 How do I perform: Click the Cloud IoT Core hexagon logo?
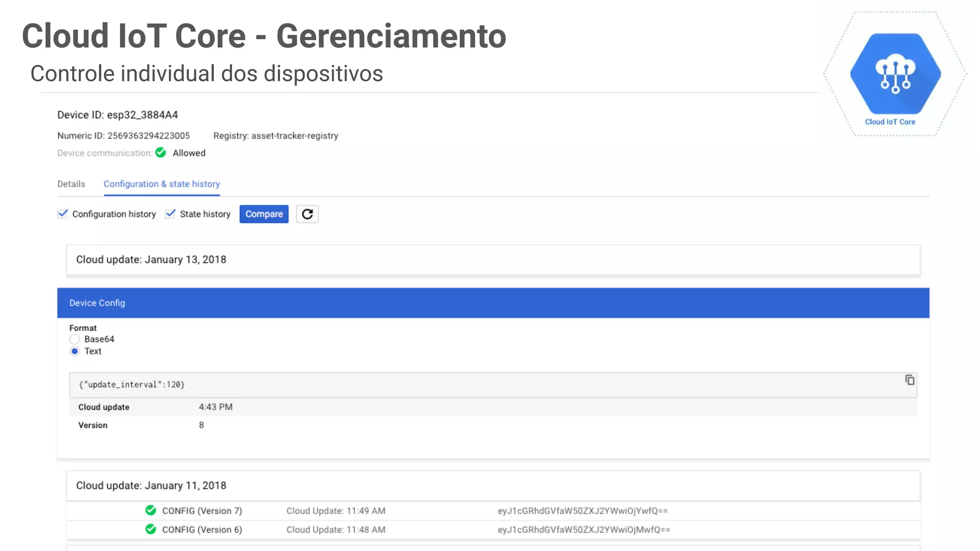(x=895, y=74)
